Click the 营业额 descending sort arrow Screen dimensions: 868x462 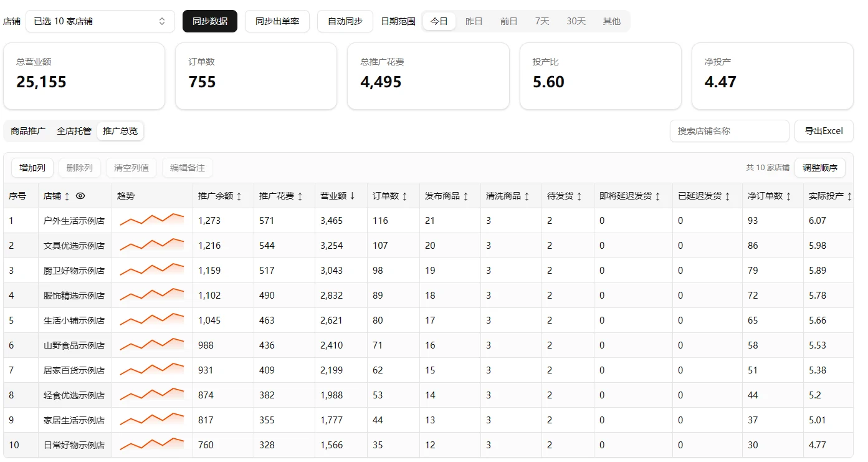point(352,196)
